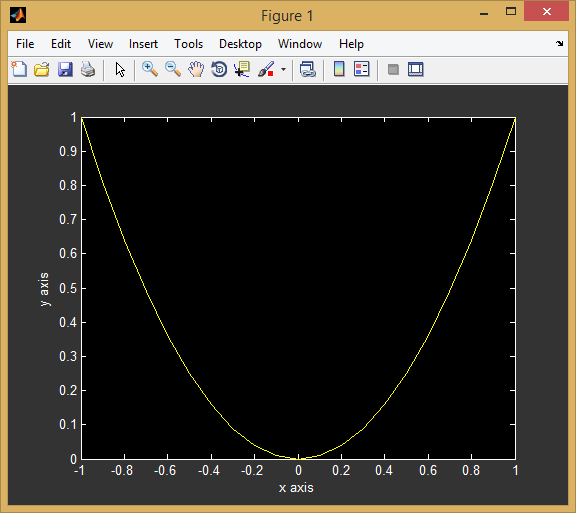Activate the Data Cursor tool
Screen dimensions: 576x513
[242, 69]
